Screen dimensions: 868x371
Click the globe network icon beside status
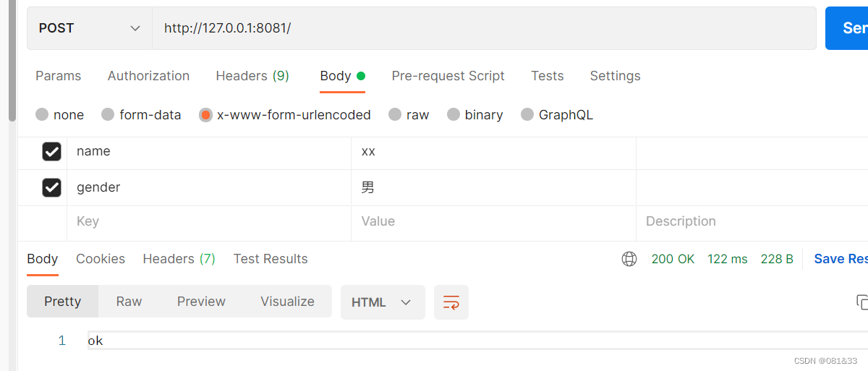(629, 259)
